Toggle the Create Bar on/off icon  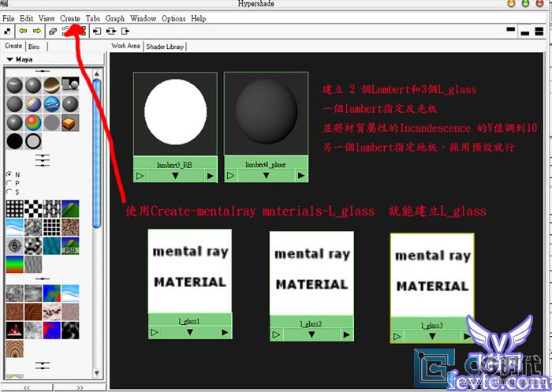coord(7,31)
